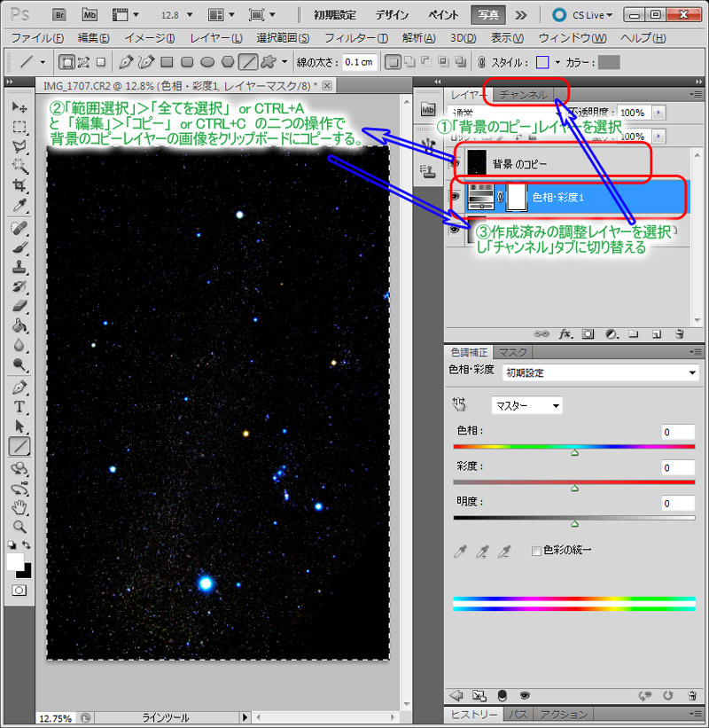This screenshot has height=728, width=709.
Task: Select the Line tool in toolbox
Action: (19, 446)
